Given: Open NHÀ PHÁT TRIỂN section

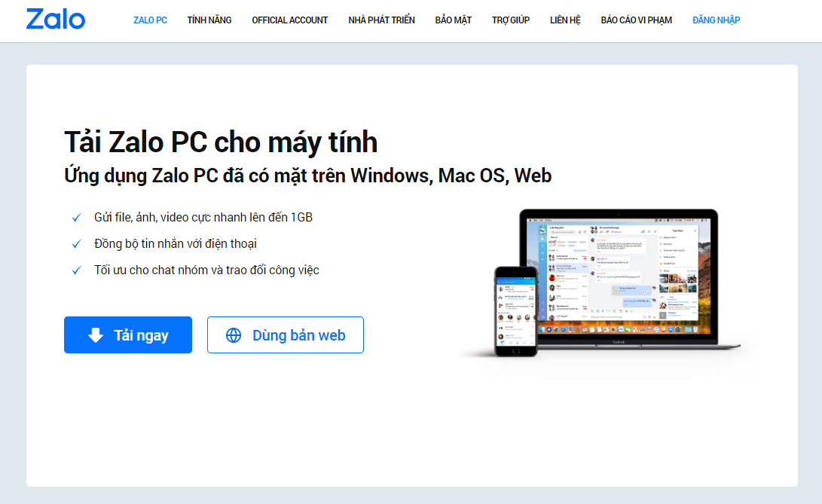Looking at the screenshot, I should [x=382, y=20].
